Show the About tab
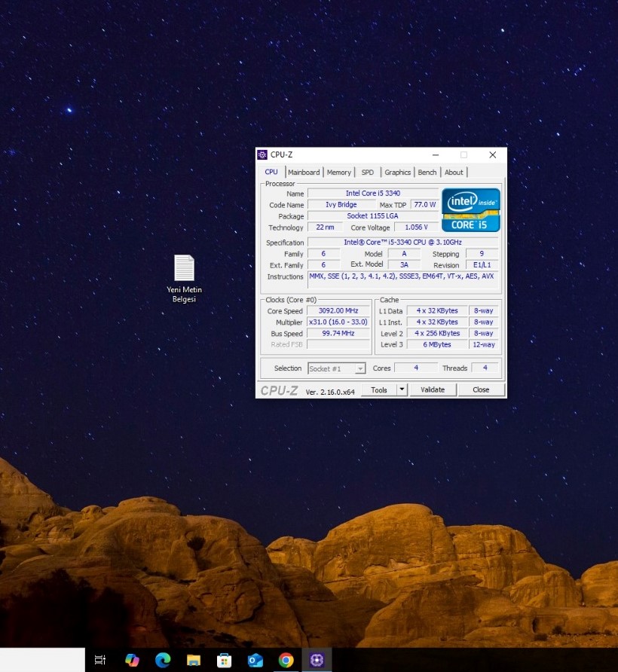 coord(454,173)
